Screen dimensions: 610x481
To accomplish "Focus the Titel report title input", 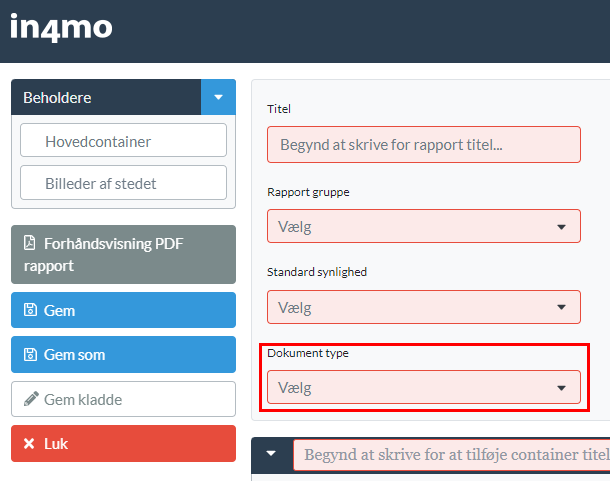I will [x=423, y=145].
